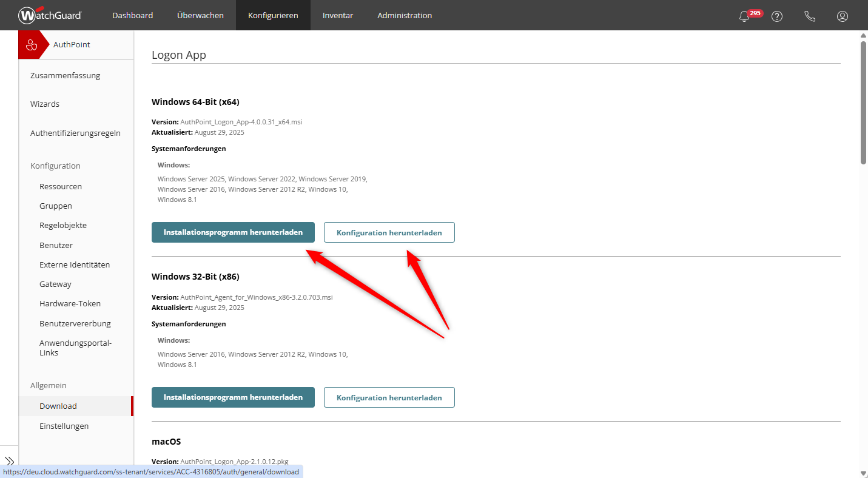Screen dimensions: 868x478
Task: Download the Windows 64-Bit installer
Action: (x=233, y=232)
